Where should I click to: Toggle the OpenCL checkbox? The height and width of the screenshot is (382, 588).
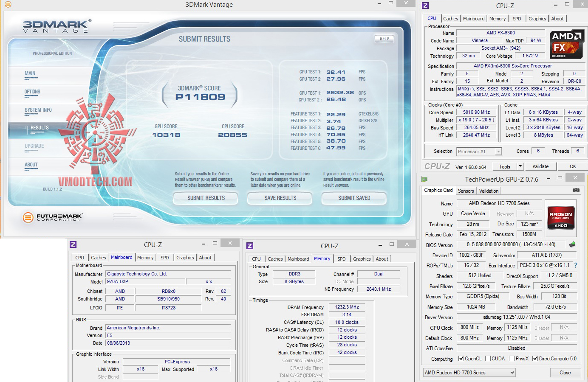point(461,359)
